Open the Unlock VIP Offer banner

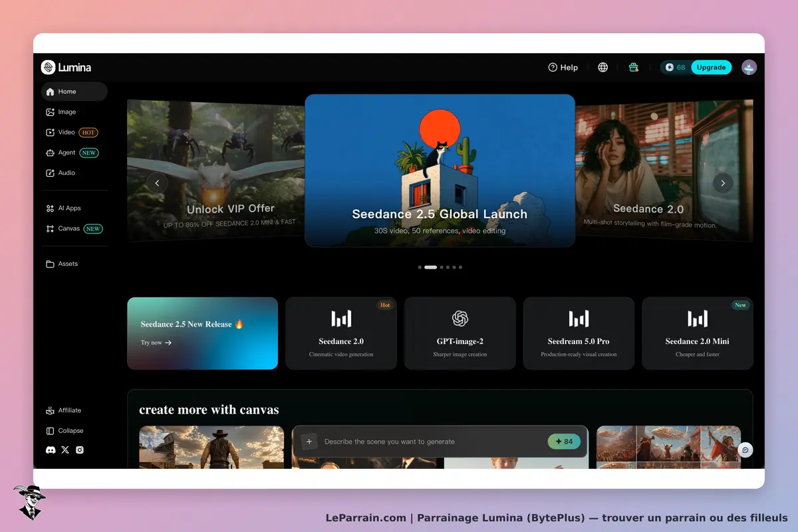click(x=216, y=170)
